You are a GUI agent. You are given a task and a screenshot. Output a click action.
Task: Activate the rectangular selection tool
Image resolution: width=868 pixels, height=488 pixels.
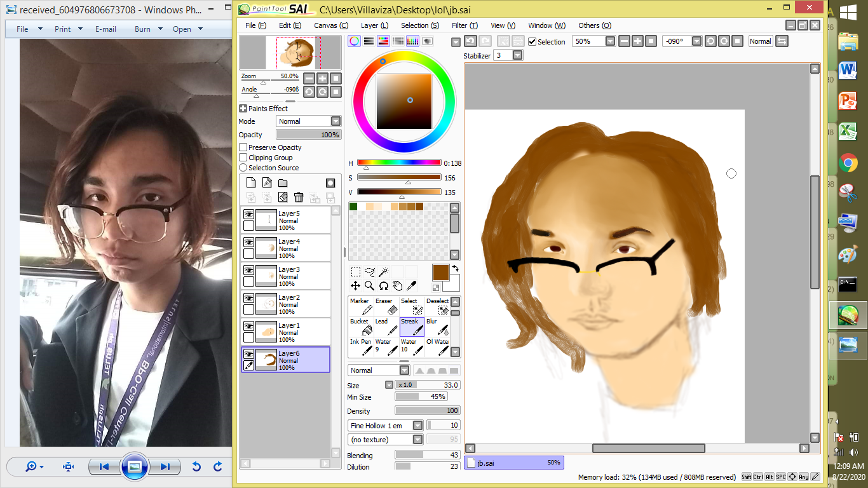(x=356, y=272)
